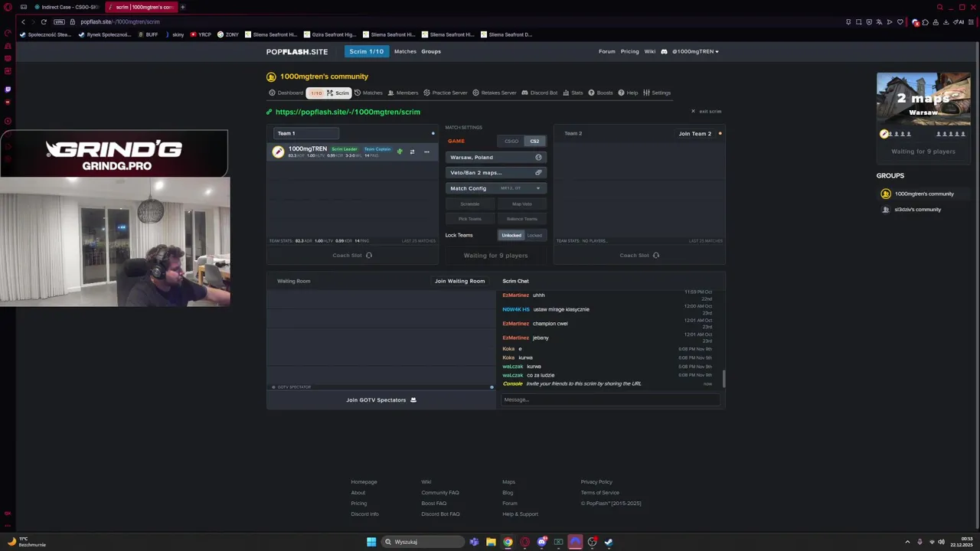Click the GOTV spectators people icon
This screenshot has height=551, width=980.
coord(413,399)
